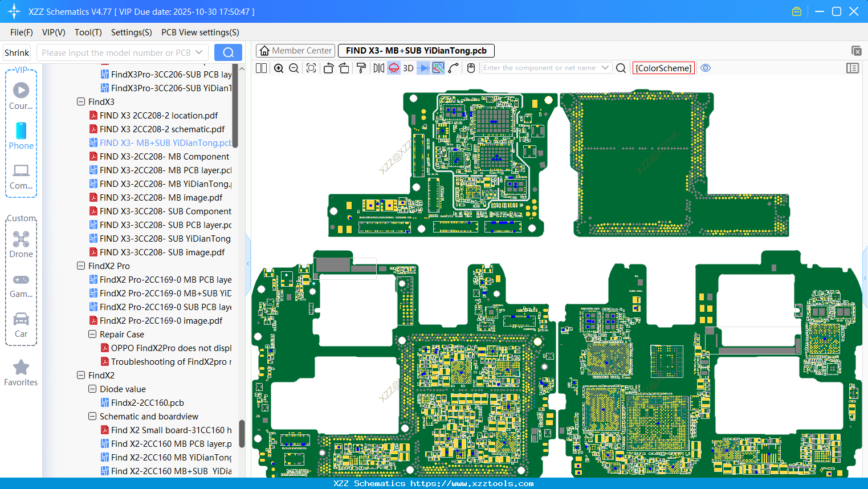This screenshot has height=489, width=868.
Task: Zoom in on the PCB view
Action: 279,68
